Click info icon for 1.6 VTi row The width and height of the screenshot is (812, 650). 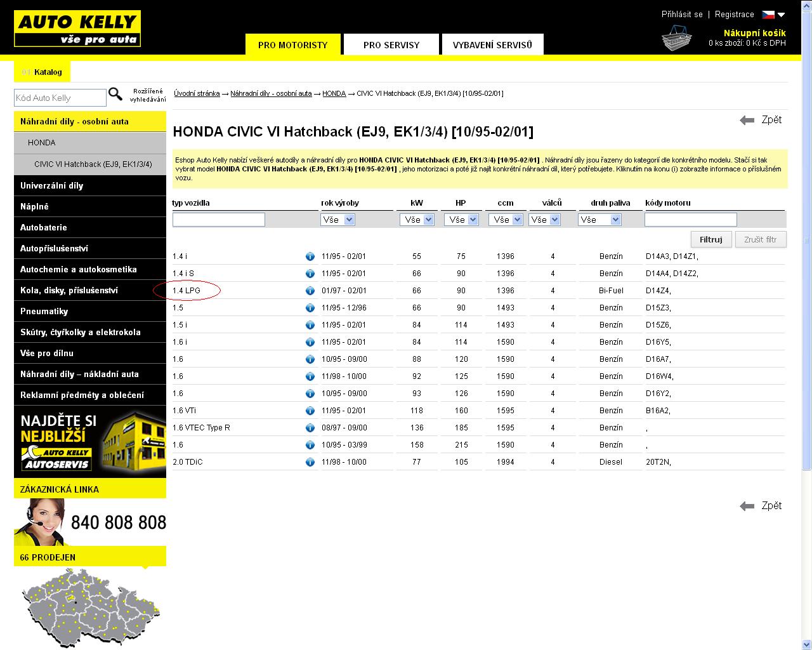[x=310, y=411]
